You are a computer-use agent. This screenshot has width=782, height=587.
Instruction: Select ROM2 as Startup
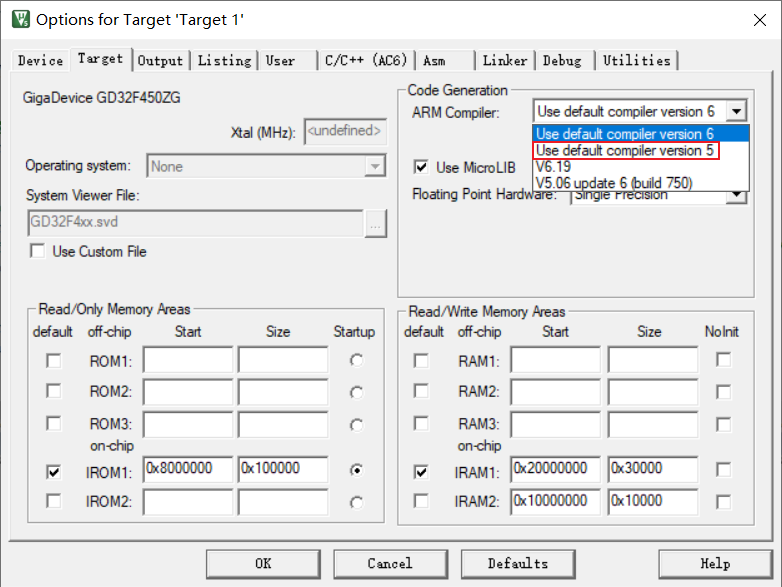[x=356, y=392]
